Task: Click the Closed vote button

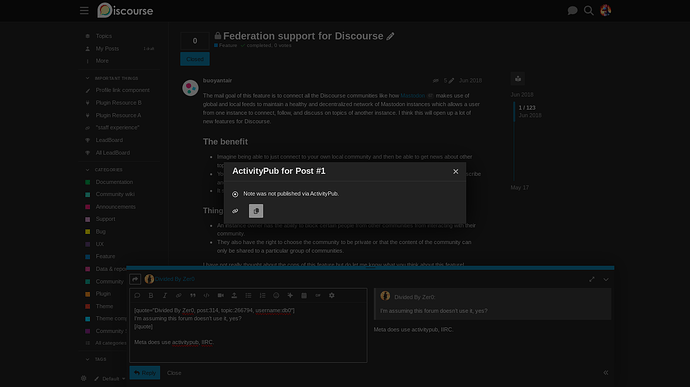Action: coord(195,59)
